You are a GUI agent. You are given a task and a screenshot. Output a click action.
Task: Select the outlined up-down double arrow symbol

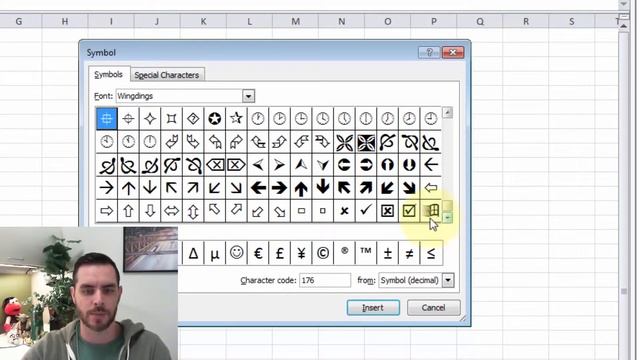point(193,211)
